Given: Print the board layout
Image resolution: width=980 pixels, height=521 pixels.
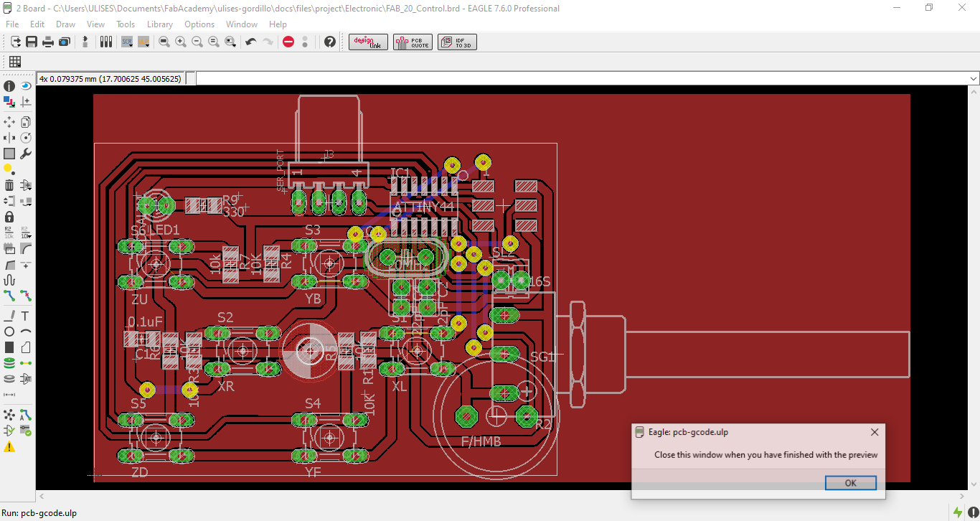Looking at the screenshot, I should tap(48, 42).
